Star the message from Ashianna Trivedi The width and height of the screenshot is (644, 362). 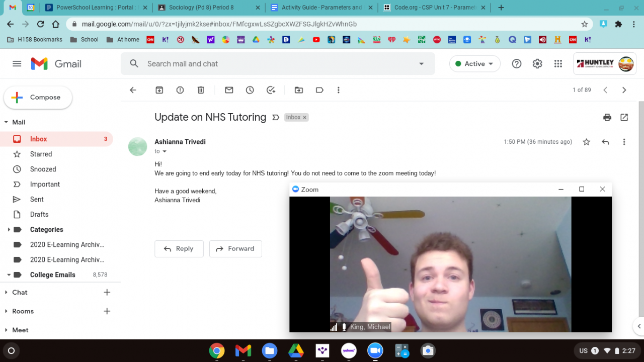point(586,142)
